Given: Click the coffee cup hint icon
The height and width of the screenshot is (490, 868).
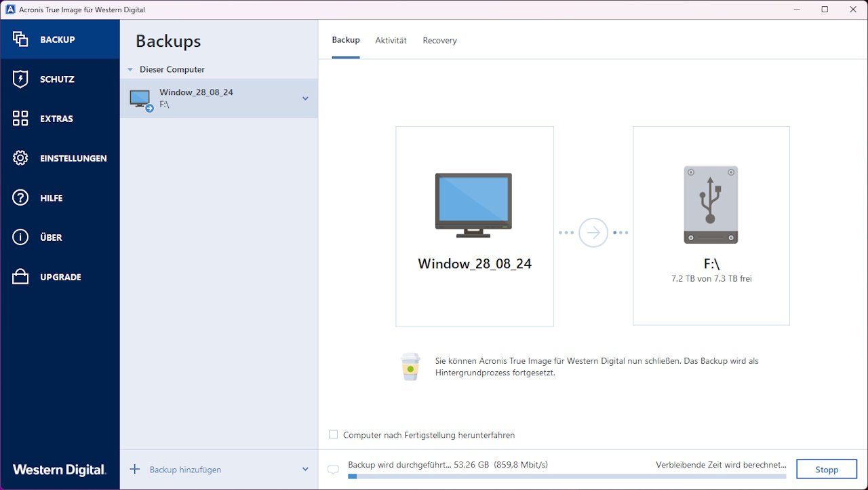Looking at the screenshot, I should [x=410, y=366].
